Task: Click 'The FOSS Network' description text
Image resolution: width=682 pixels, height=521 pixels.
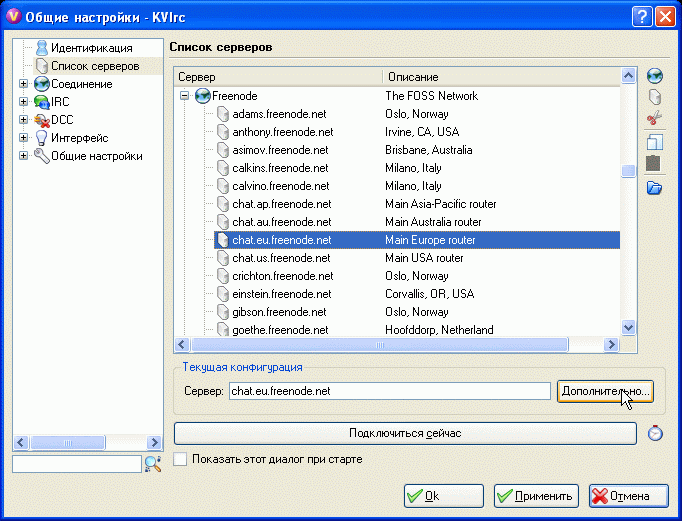Action: 431,96
